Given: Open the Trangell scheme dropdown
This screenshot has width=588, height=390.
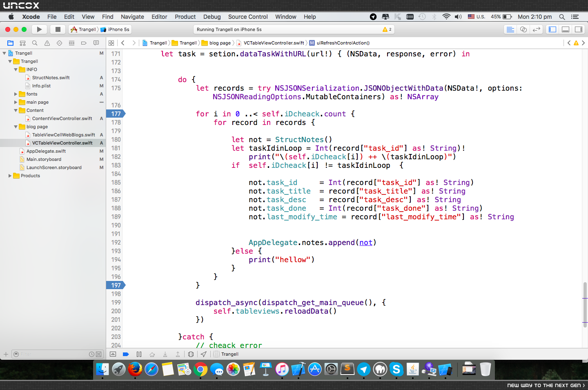Looking at the screenshot, I should tap(83, 29).
